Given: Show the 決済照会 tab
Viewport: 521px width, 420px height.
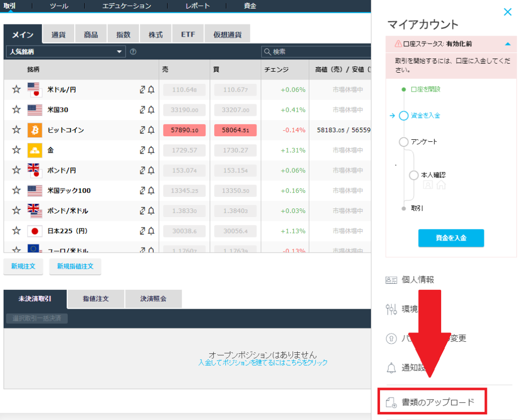Looking at the screenshot, I should point(153,299).
